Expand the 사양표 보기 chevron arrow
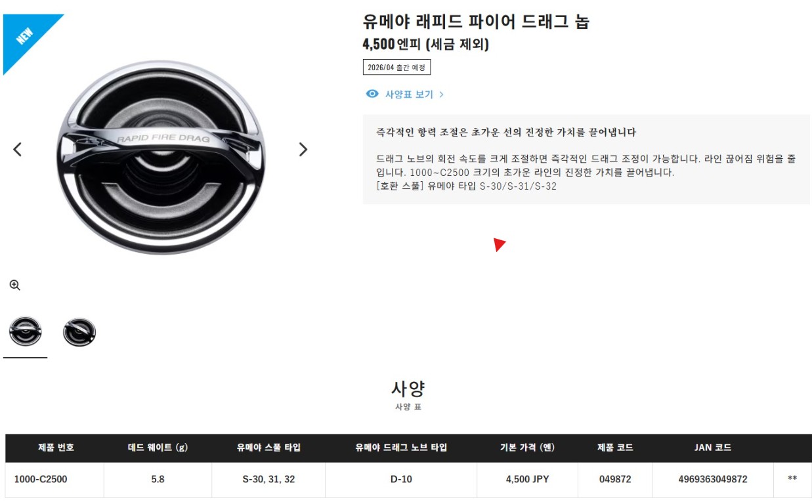 441,94
